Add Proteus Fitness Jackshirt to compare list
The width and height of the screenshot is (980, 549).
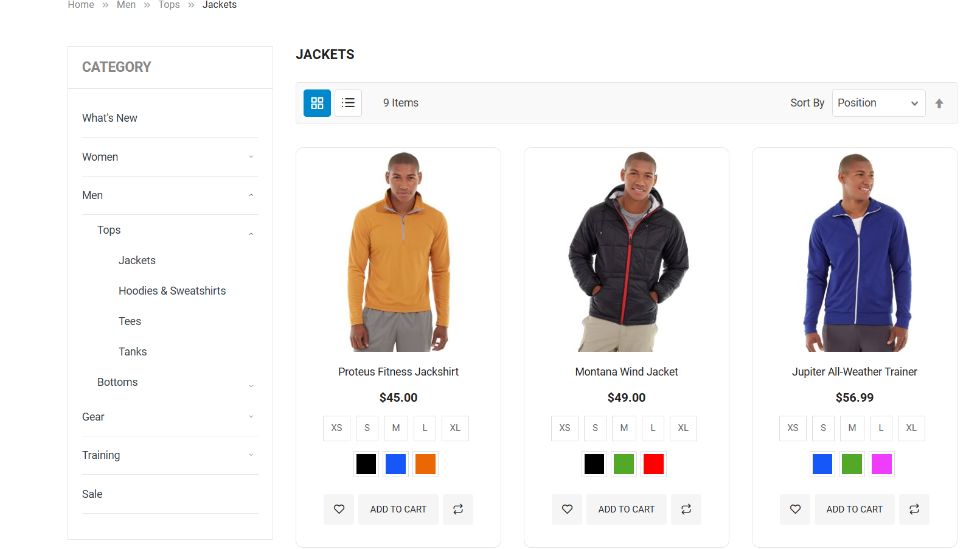[457, 509]
